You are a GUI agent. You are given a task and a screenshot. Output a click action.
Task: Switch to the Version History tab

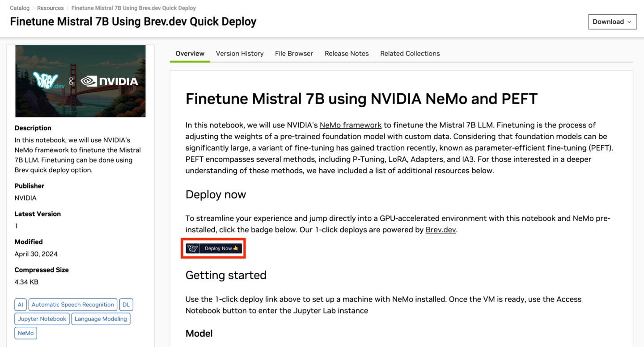pyautogui.click(x=240, y=53)
